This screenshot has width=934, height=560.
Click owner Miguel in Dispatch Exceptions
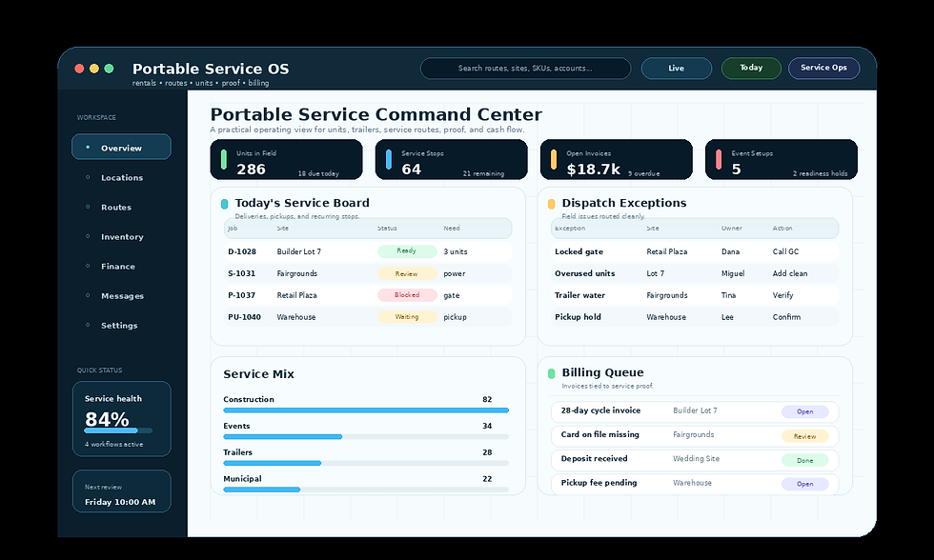733,273
